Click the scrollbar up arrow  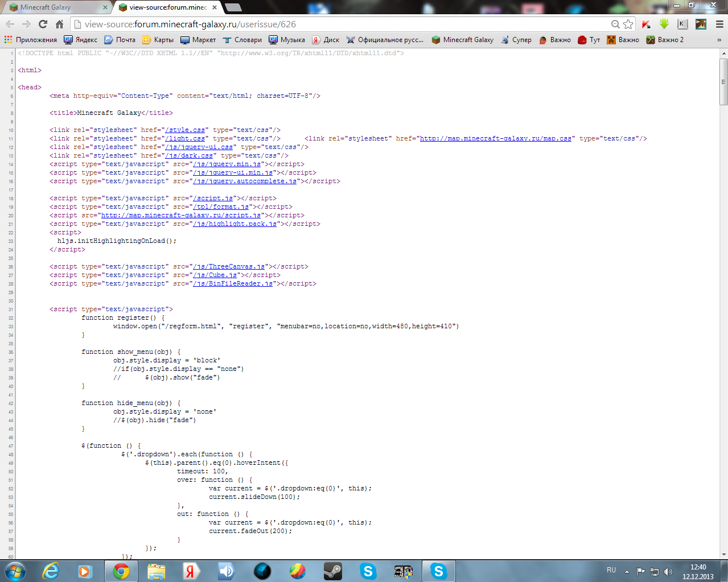[723, 53]
